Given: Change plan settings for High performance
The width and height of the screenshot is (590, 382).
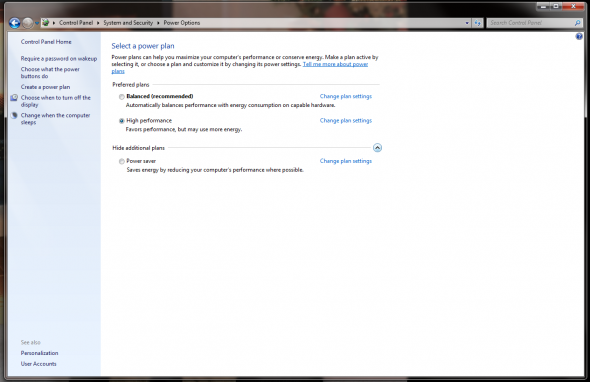Looking at the screenshot, I should tap(346, 120).
